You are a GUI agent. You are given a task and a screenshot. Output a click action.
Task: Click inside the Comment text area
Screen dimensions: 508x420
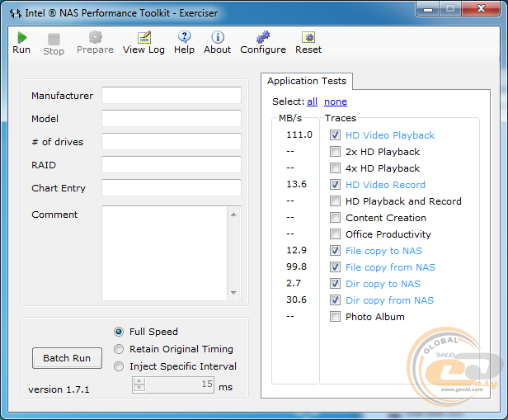165,253
